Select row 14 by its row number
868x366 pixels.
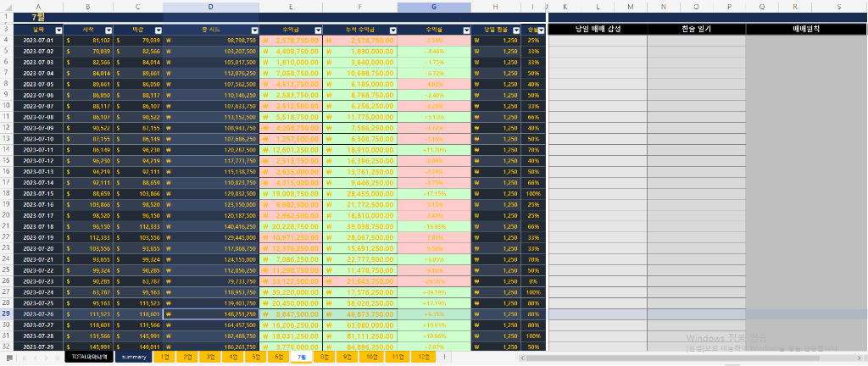point(7,149)
